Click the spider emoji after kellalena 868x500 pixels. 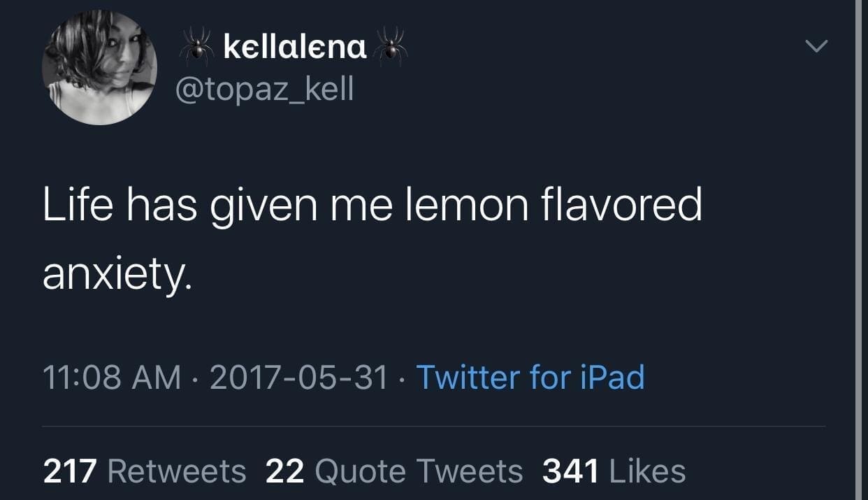click(x=391, y=47)
